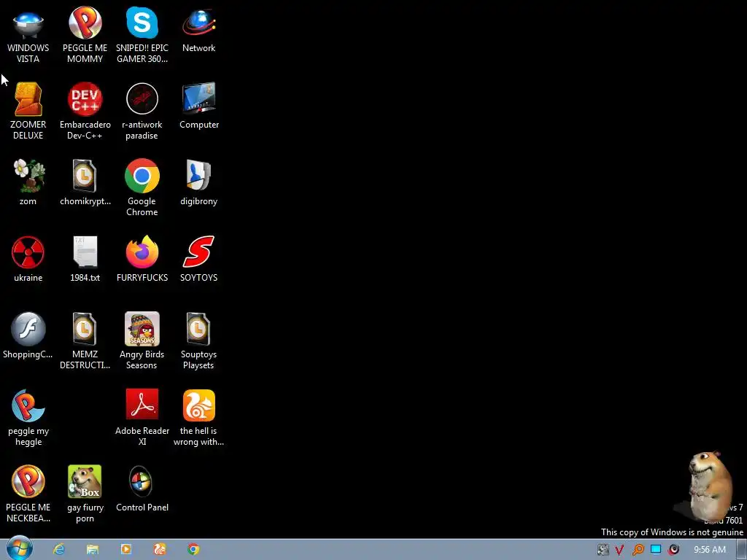
Task: Click the cyan monitor tray icon
Action: point(656,550)
